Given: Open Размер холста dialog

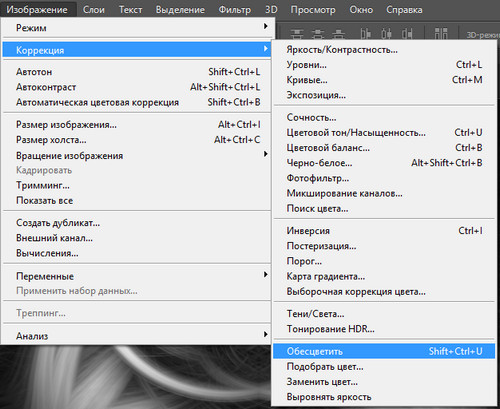Looking at the screenshot, I should click(137, 140).
